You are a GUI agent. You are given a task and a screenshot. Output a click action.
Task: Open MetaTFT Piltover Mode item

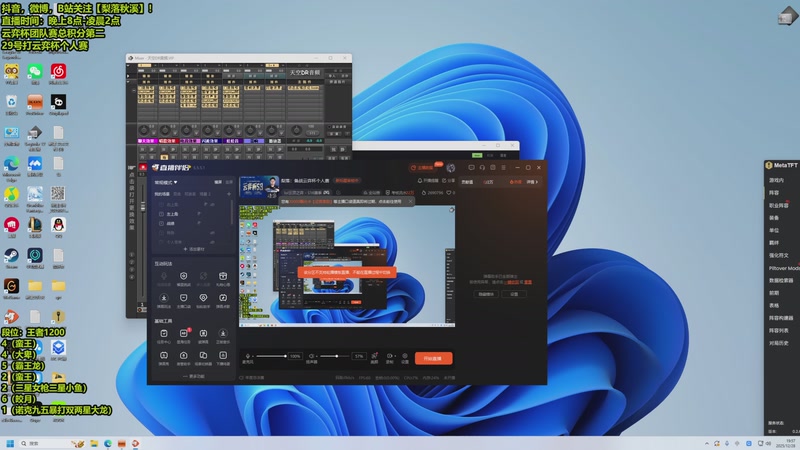tap(784, 268)
